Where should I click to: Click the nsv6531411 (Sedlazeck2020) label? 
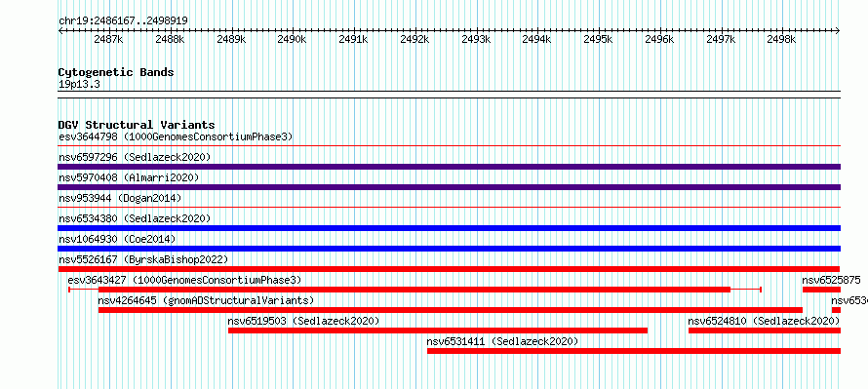(x=502, y=341)
